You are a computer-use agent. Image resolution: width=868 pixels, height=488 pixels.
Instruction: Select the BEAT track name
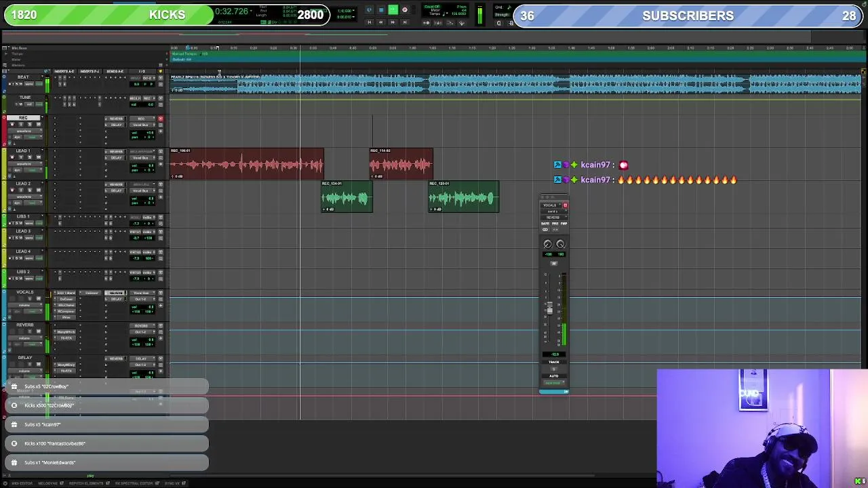[23, 77]
